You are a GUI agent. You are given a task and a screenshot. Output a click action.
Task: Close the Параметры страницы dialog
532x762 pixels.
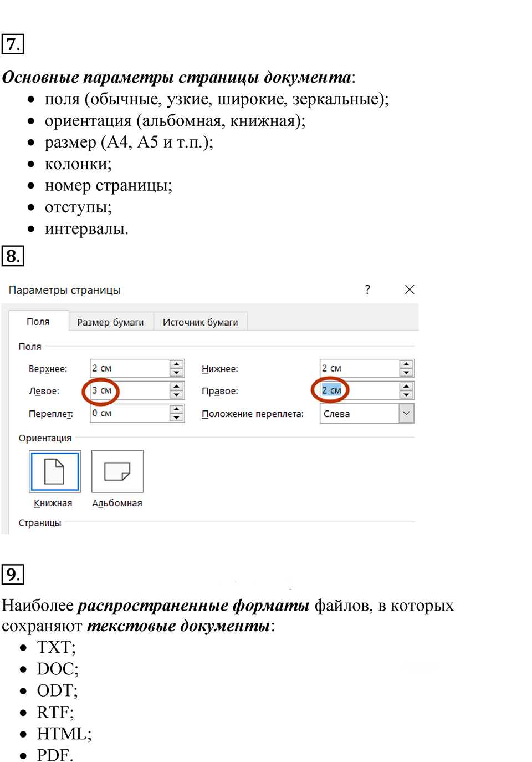pyautogui.click(x=410, y=289)
